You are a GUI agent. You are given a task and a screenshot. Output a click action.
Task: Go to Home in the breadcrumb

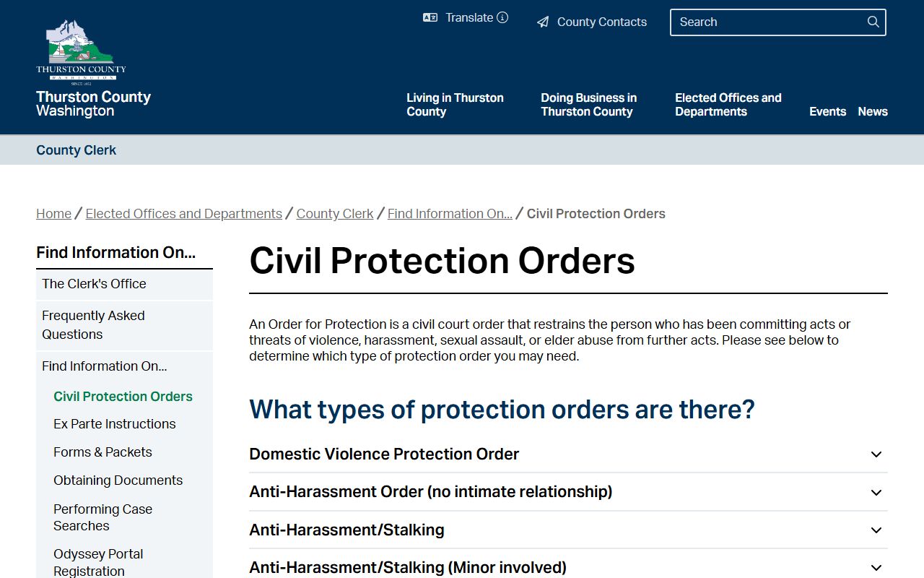(53, 214)
